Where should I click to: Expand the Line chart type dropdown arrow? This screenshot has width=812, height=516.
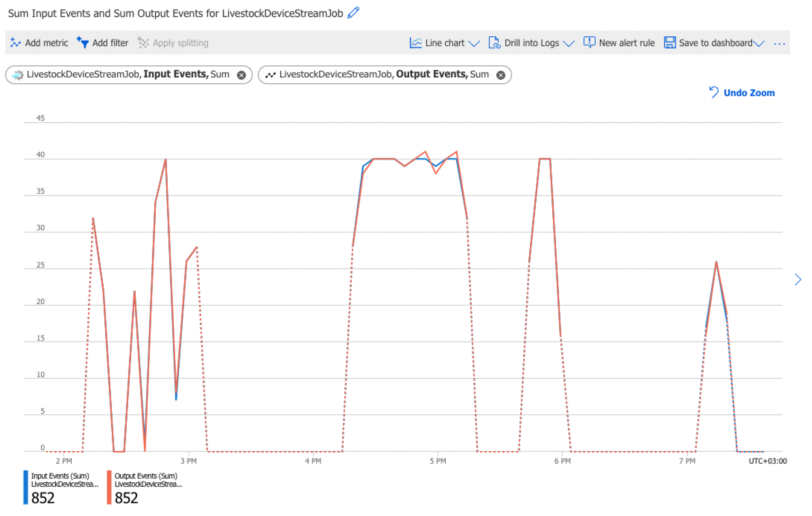(474, 44)
